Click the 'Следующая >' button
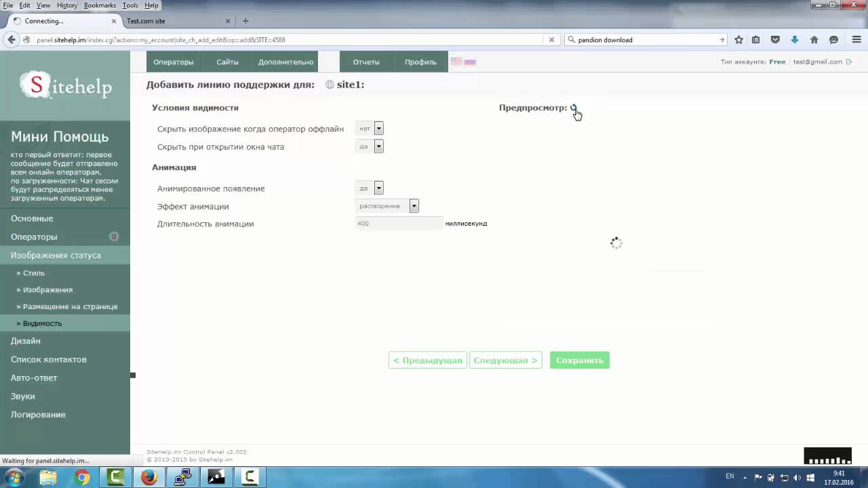 pyautogui.click(x=505, y=360)
